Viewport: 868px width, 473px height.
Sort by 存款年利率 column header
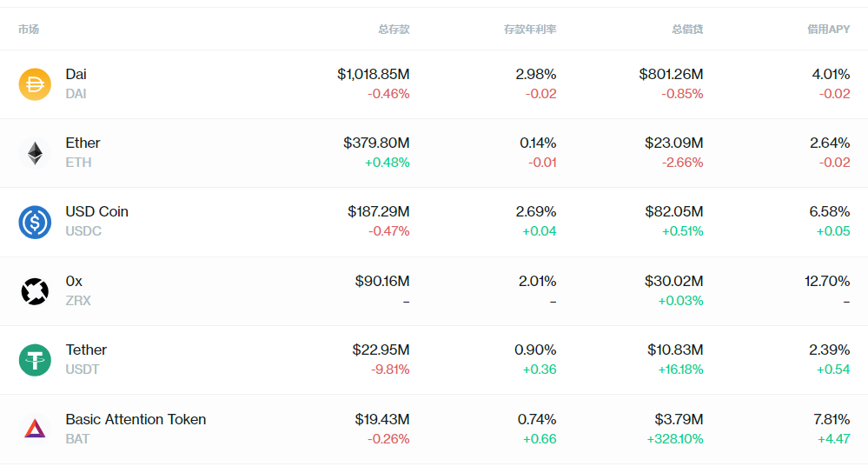530,30
